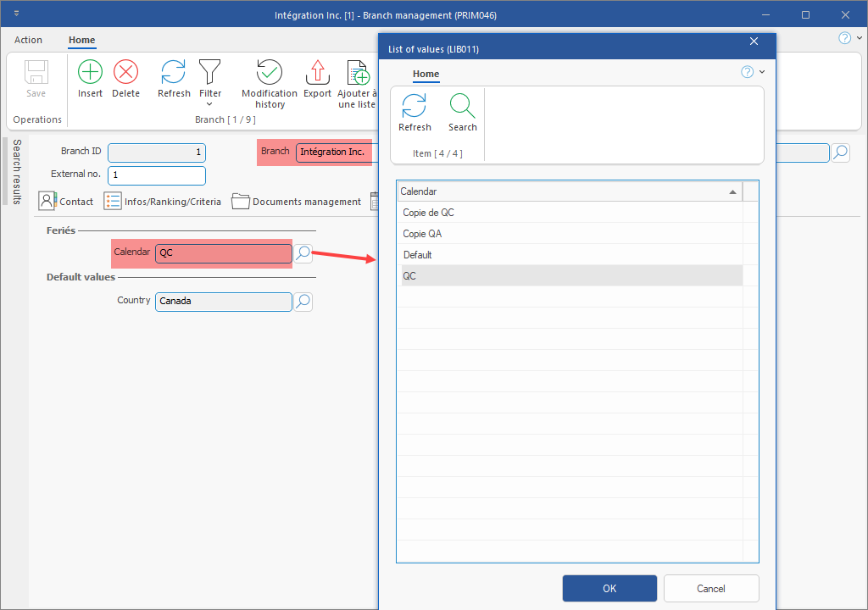Expand the Filter dropdown arrow
Viewport: 868px width, 610px height.
point(209,104)
